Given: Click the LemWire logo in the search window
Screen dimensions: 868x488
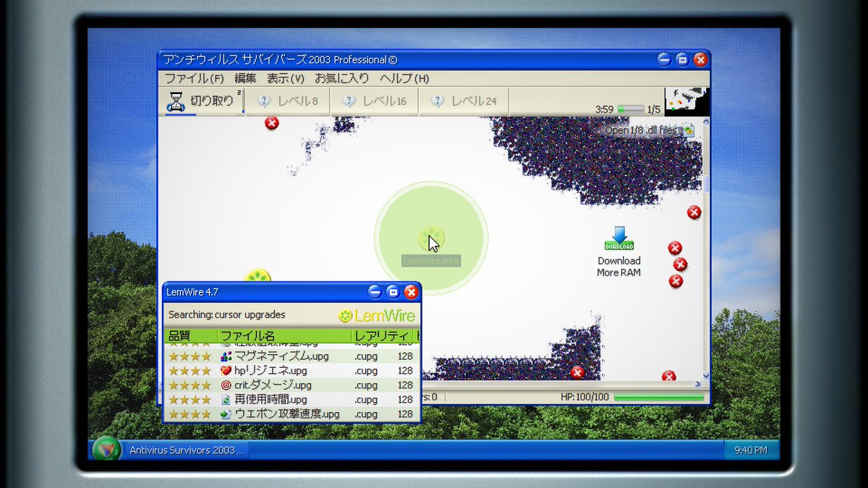Looking at the screenshot, I should pos(377,315).
